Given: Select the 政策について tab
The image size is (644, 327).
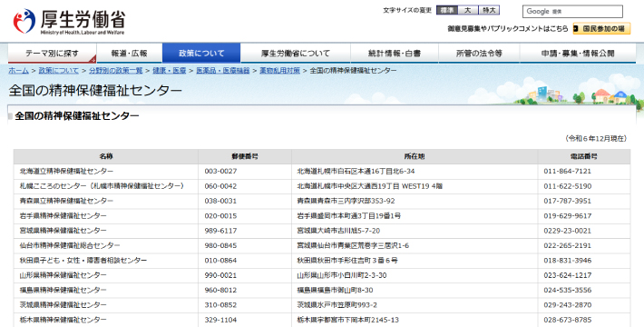Looking at the screenshot, I should coord(201,53).
